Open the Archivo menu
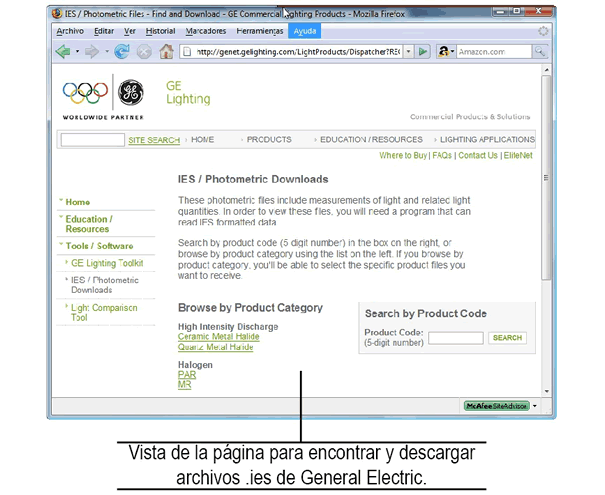 pyautogui.click(x=70, y=31)
